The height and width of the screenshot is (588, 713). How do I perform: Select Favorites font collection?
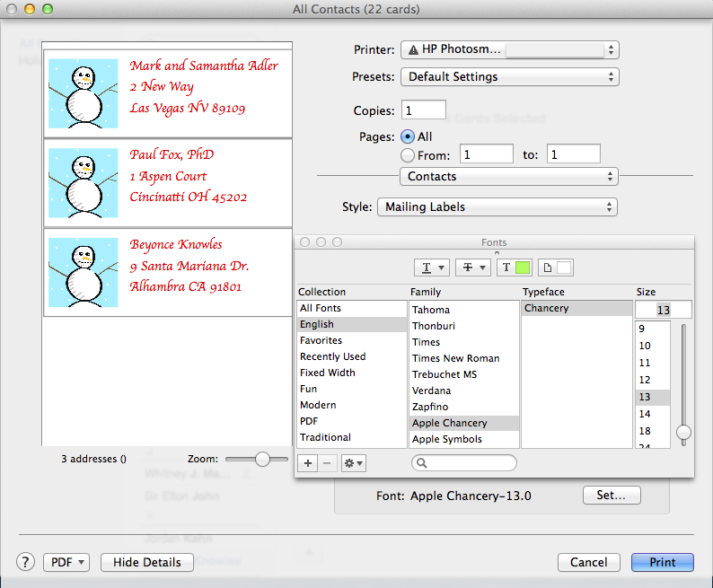click(x=321, y=340)
